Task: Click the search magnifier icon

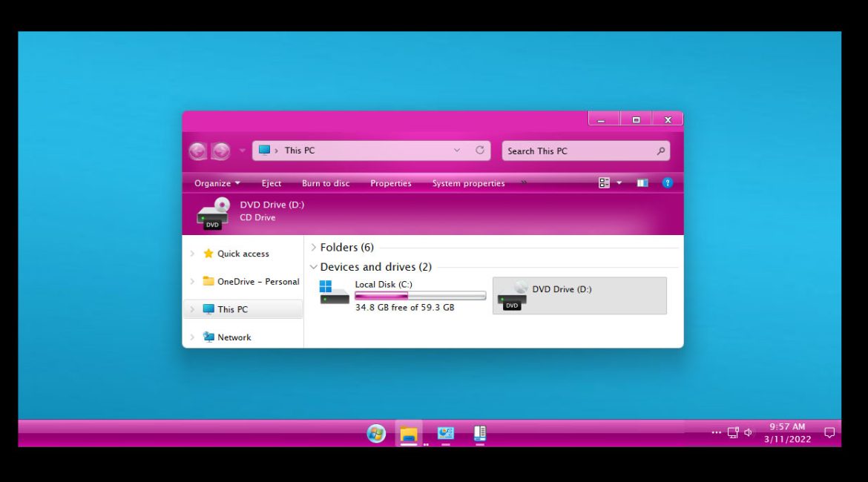Action: (x=660, y=151)
